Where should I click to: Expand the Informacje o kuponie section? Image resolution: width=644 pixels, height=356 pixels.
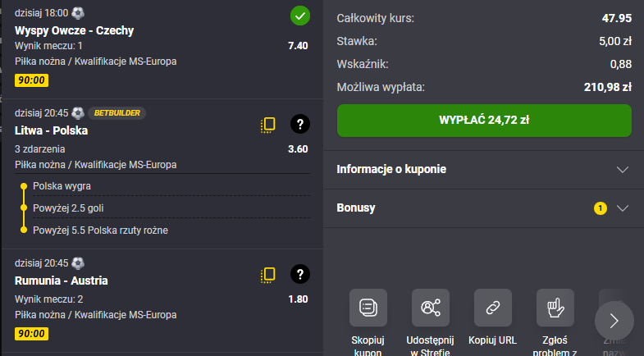(622, 170)
